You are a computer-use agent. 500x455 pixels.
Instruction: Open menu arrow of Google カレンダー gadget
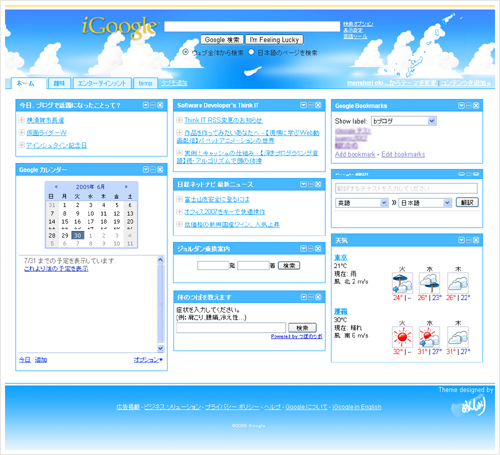click(146, 170)
